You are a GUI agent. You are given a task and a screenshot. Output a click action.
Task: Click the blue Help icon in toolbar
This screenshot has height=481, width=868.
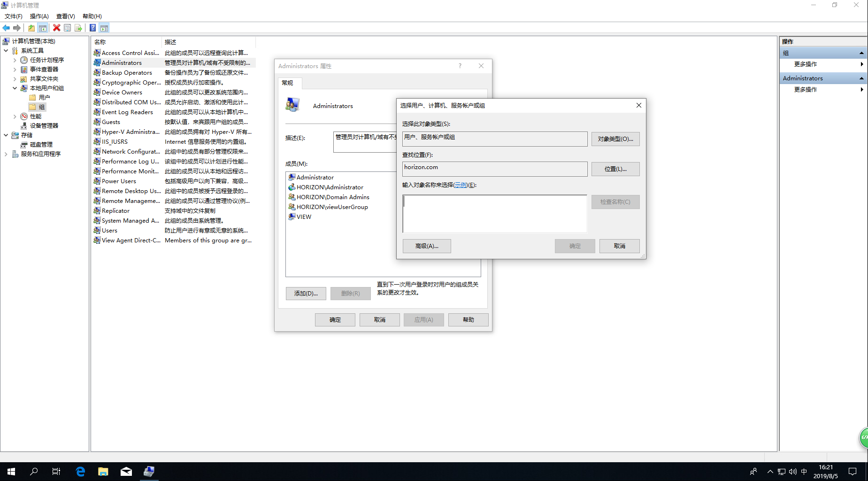pyautogui.click(x=92, y=28)
